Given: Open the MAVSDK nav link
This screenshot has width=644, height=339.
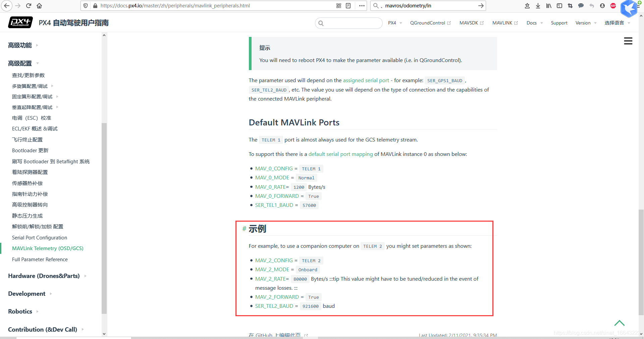Looking at the screenshot, I should [472, 23].
